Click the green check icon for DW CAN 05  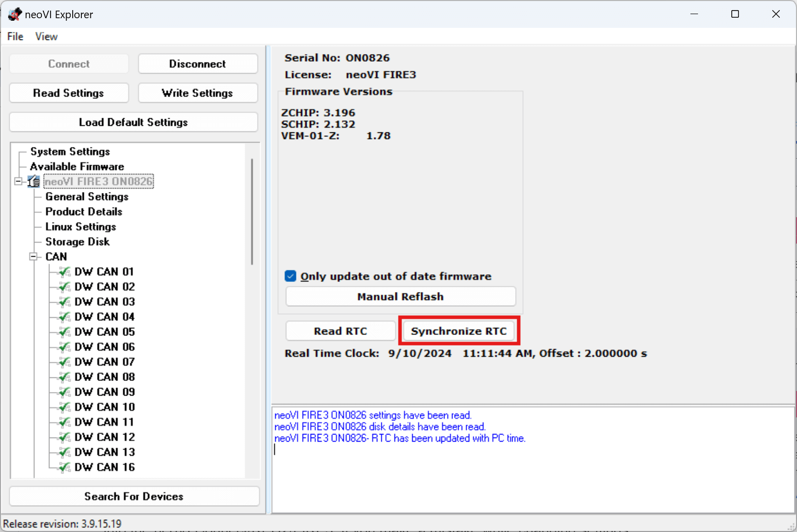tap(64, 332)
